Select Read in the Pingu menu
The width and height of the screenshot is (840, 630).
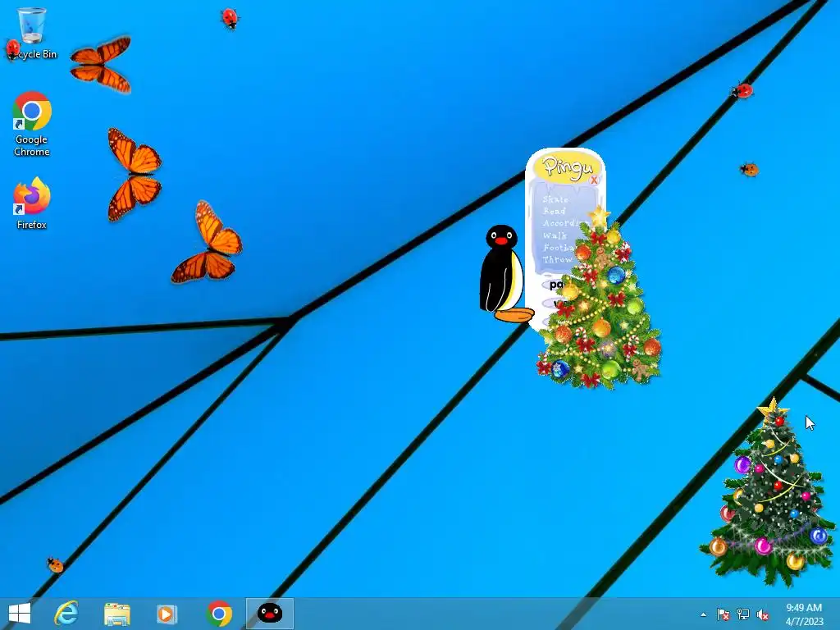tap(554, 211)
